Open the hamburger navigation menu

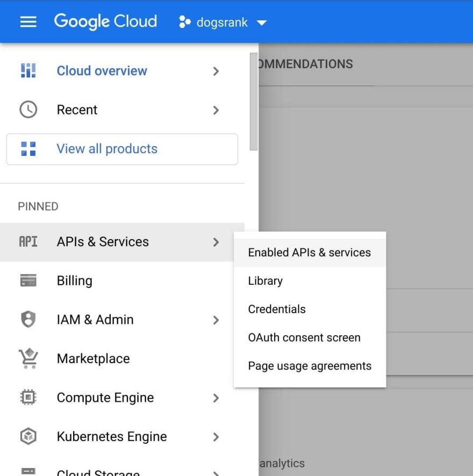click(28, 22)
